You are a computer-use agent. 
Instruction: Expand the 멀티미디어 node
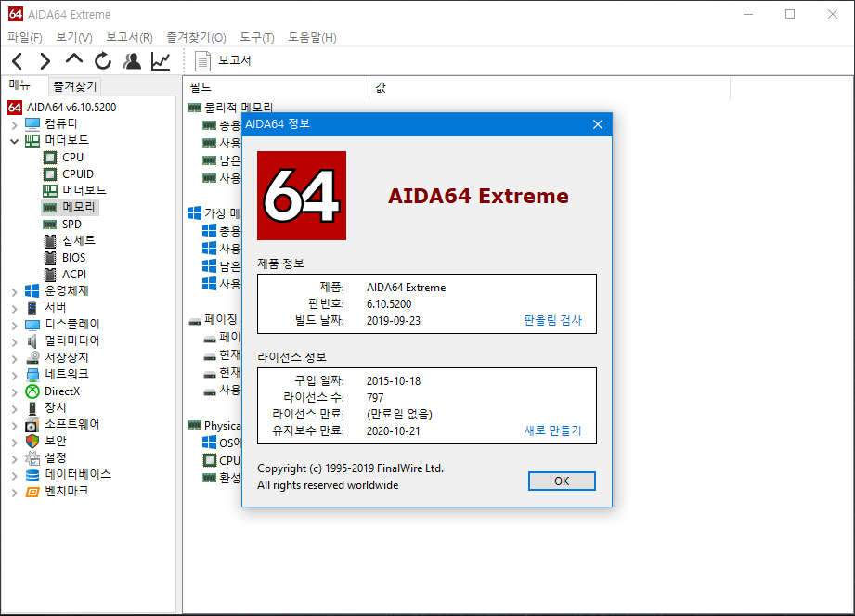coord(14,341)
